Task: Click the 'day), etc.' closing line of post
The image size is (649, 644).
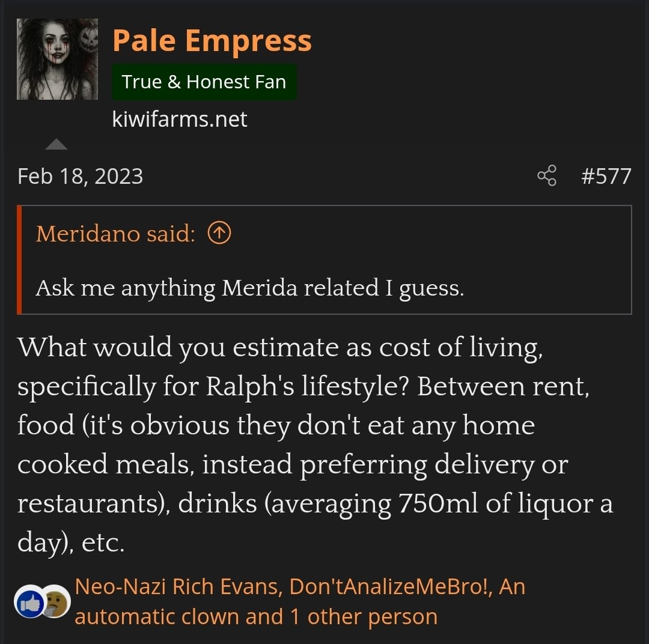Action: point(71,542)
